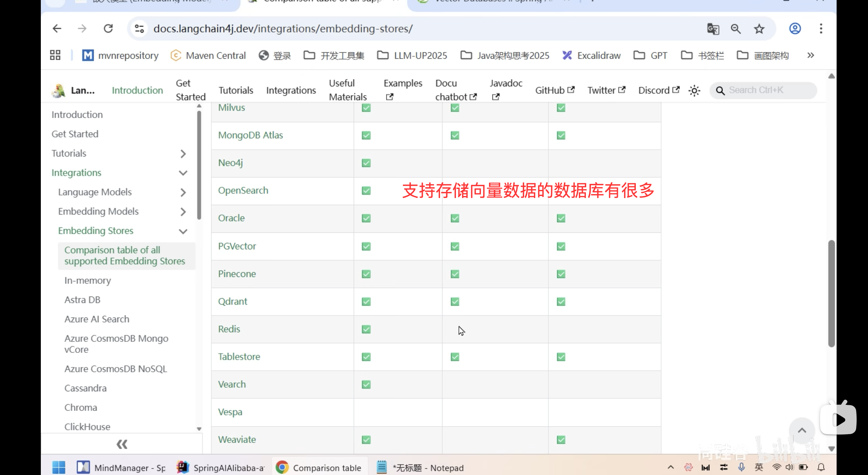The image size is (868, 475).
Task: Open site information icon in address bar
Action: [139, 29]
